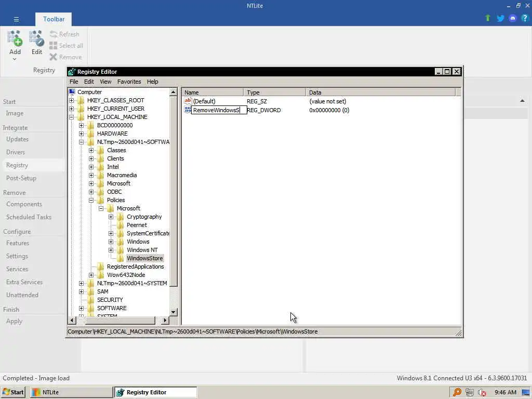Open Post-Setup page in NTLite sidebar
The width and height of the screenshot is (532, 399).
(21, 178)
